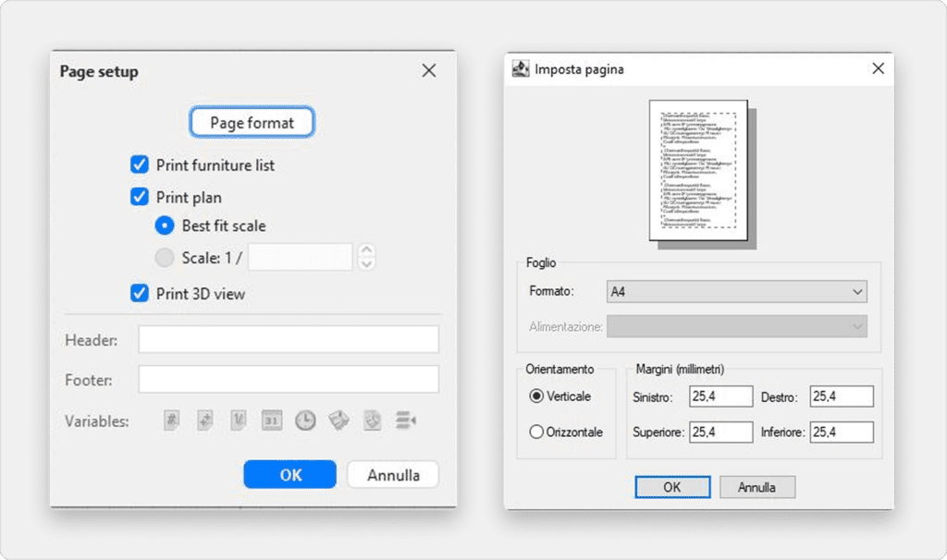Insert the page number (#) variable icon
This screenshot has height=560, width=947.
coord(171,420)
